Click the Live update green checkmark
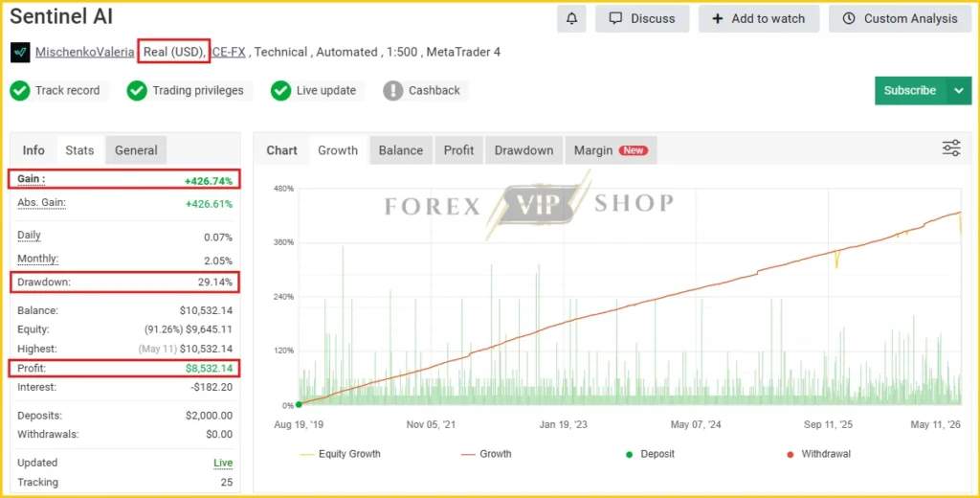Viewport: 980px width, 498px height. pyautogui.click(x=280, y=91)
